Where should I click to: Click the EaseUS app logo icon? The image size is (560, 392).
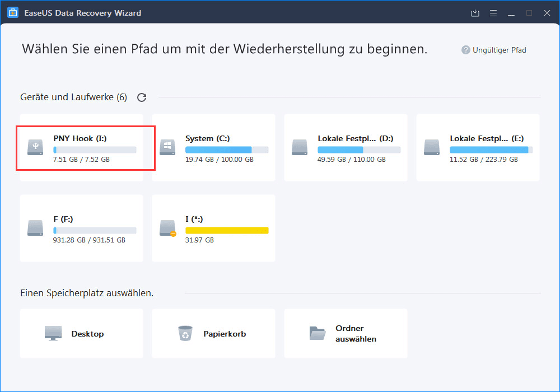pyautogui.click(x=13, y=12)
